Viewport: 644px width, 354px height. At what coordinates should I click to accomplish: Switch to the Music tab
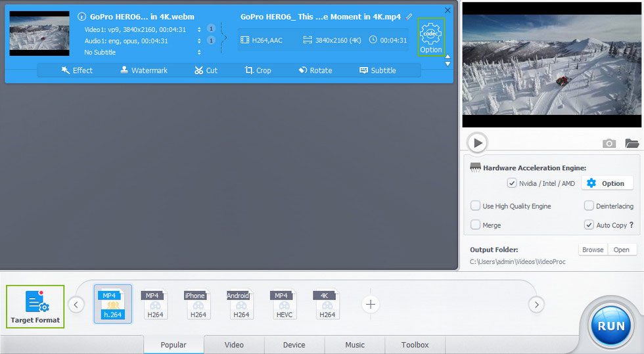(x=355, y=345)
